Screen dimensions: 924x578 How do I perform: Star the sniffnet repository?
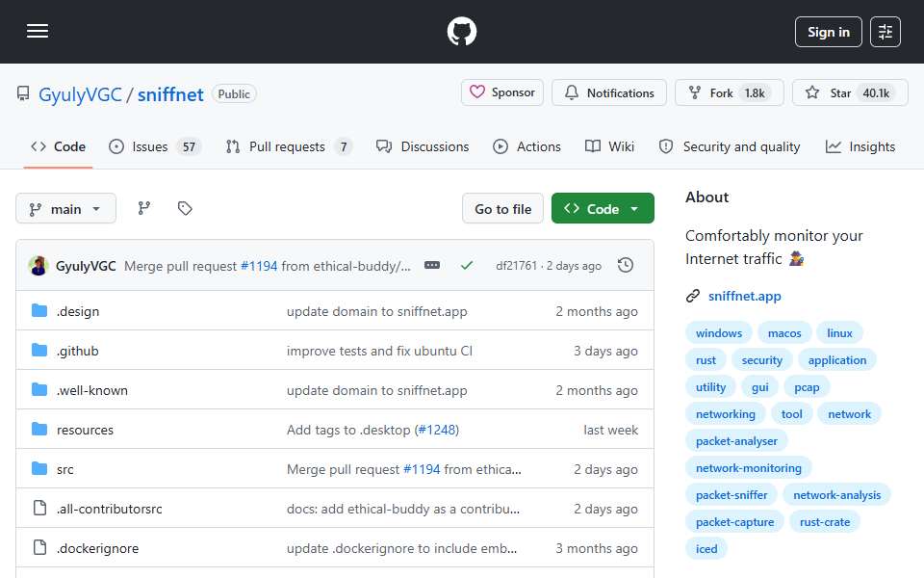click(850, 92)
